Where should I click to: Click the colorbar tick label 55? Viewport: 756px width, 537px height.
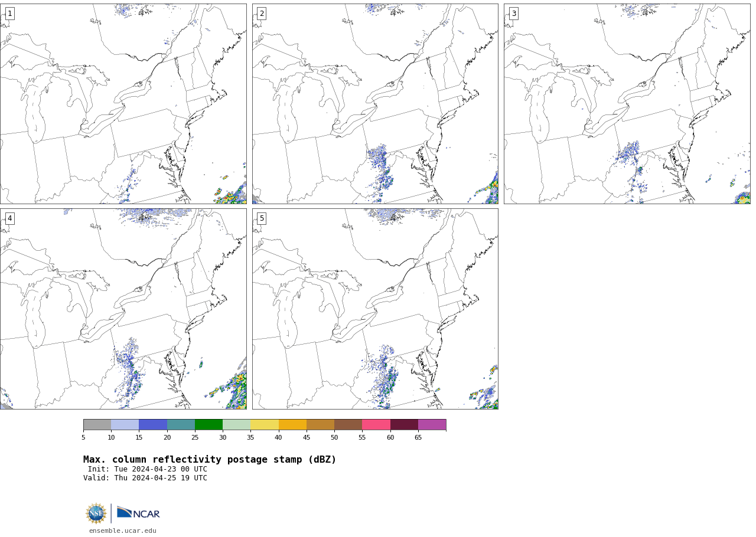tap(362, 437)
